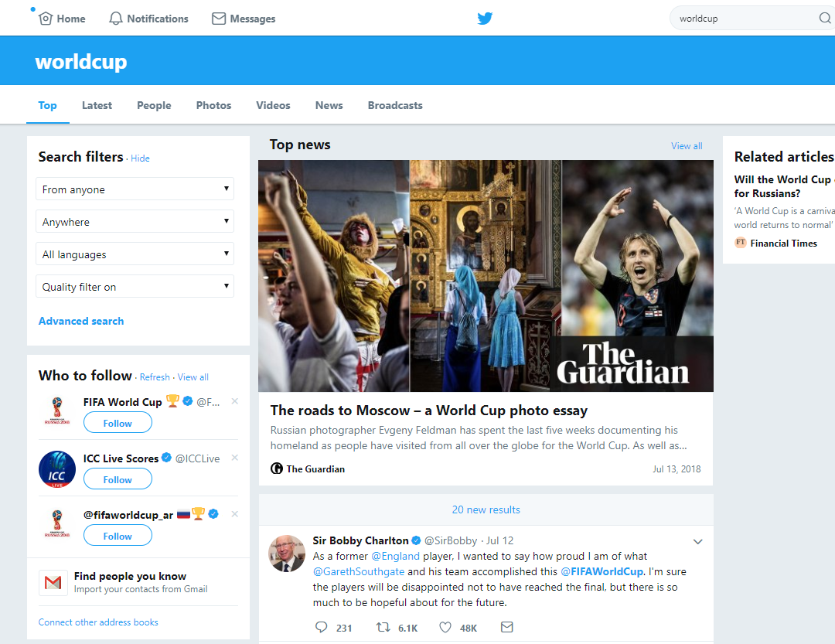Click the Twitter bird logo
The image size is (835, 644).
coord(485,19)
